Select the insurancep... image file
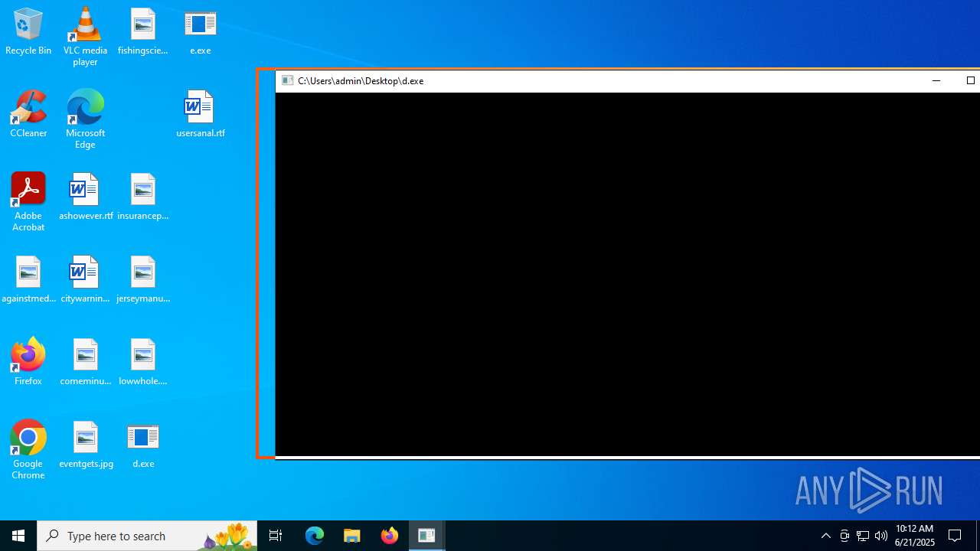 click(x=142, y=197)
